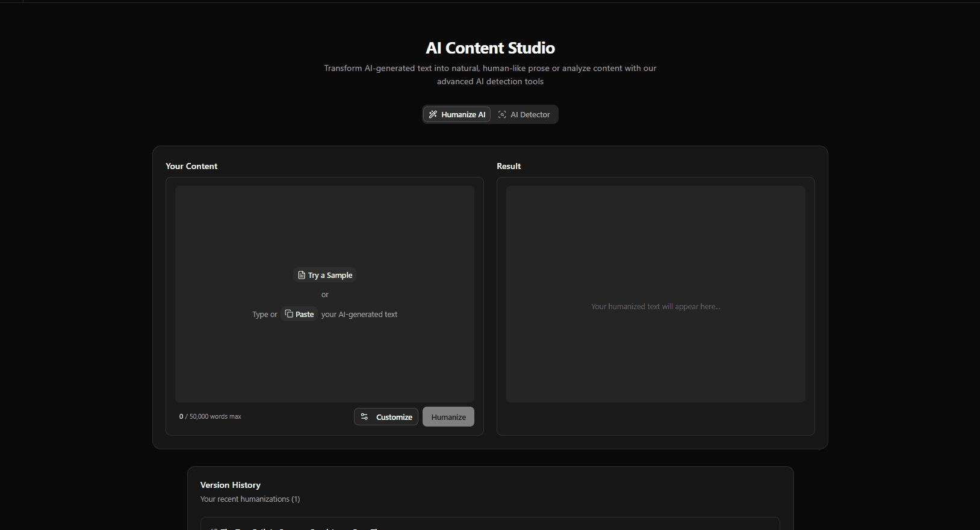Viewport: 980px width, 530px height.
Task: Click the AI Content Studio title
Action: pyautogui.click(x=490, y=48)
